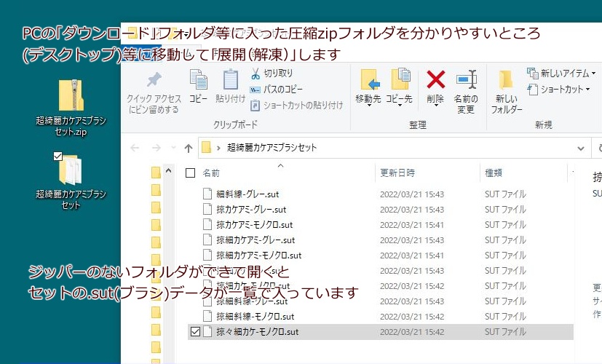602x364 pixels.
Task: Click the Paste (貼り付け) clipboard icon
Action: pyautogui.click(x=231, y=80)
